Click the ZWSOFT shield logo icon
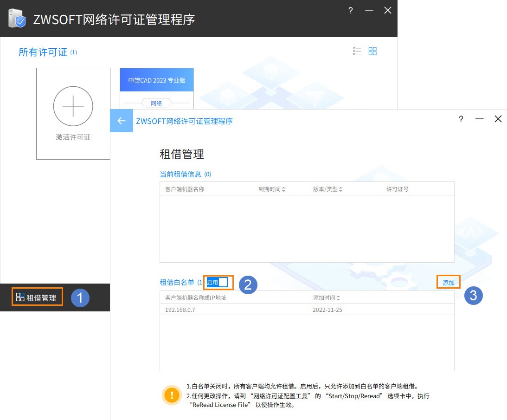507x420 pixels. 17,19
